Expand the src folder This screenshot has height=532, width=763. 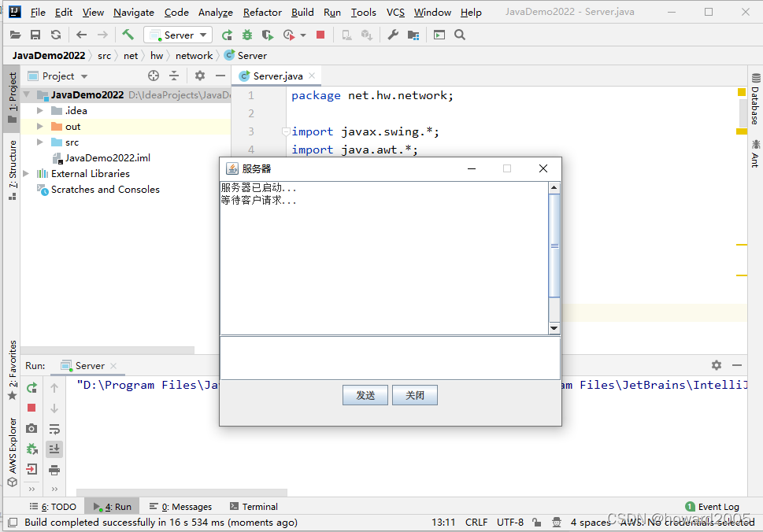(x=40, y=142)
